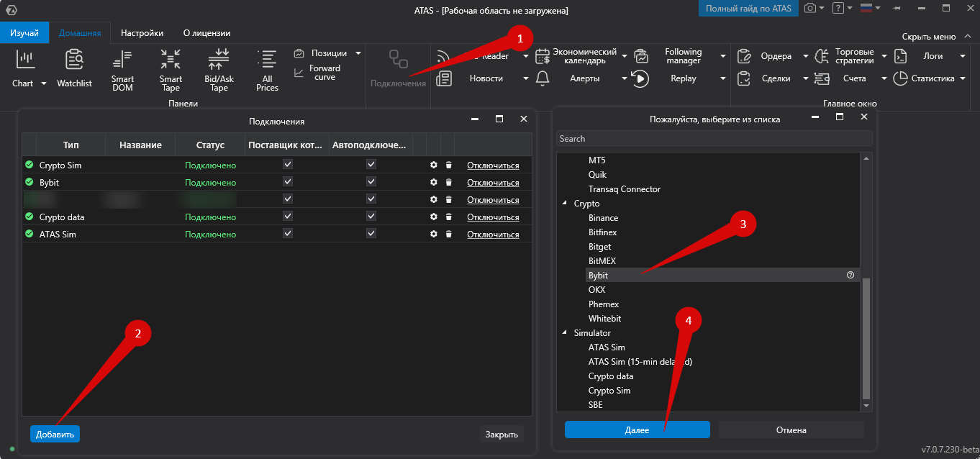Switch to the Изучай tab

pos(24,33)
